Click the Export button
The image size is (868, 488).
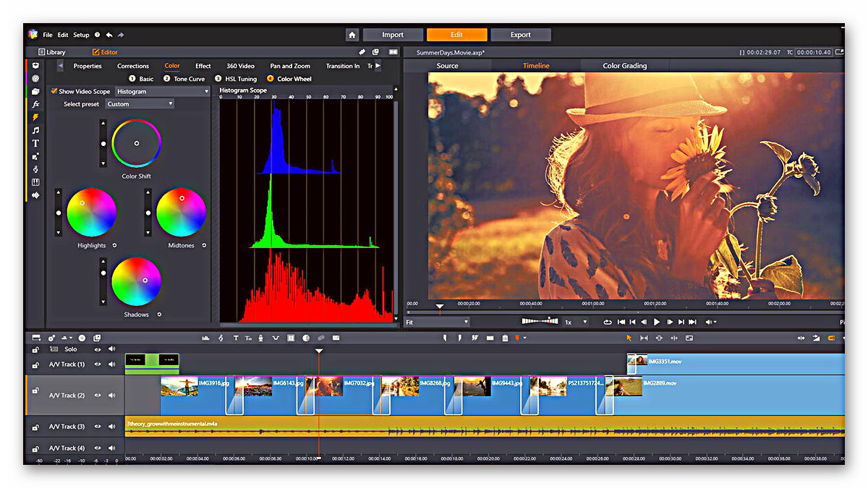tap(521, 35)
